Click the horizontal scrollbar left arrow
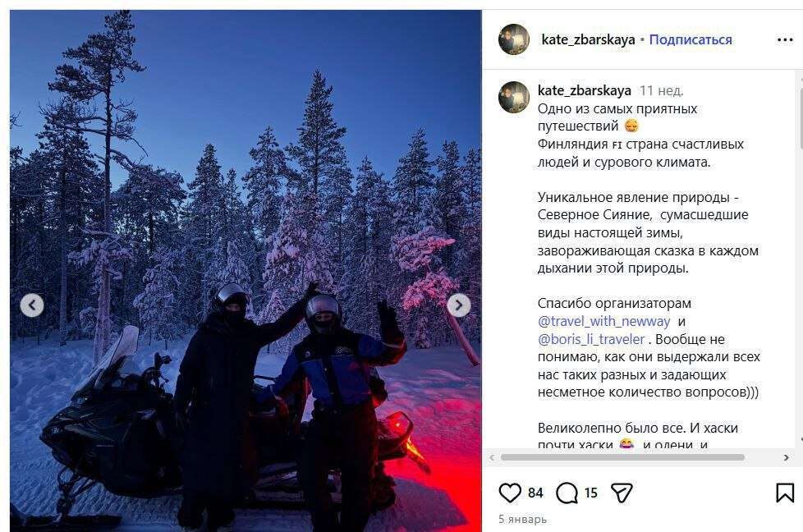The image size is (803, 532). pos(492,457)
